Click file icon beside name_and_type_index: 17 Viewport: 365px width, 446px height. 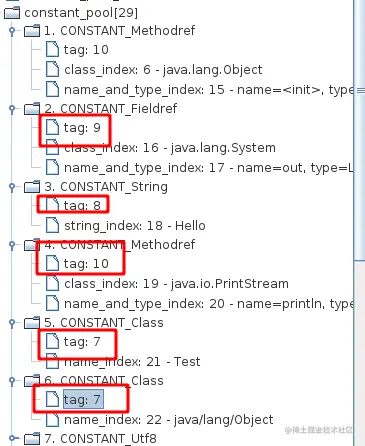[52, 167]
